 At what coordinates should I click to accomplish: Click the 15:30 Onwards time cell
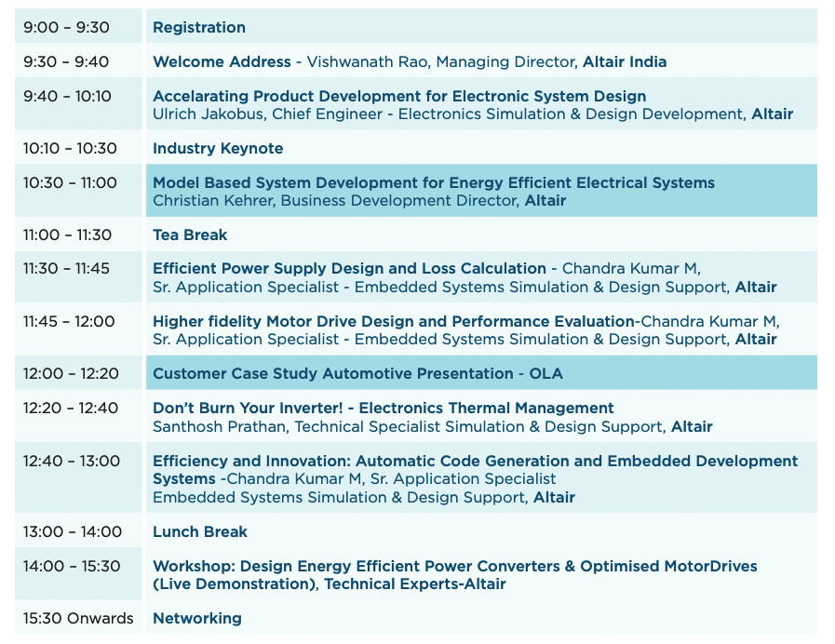[x=78, y=618]
